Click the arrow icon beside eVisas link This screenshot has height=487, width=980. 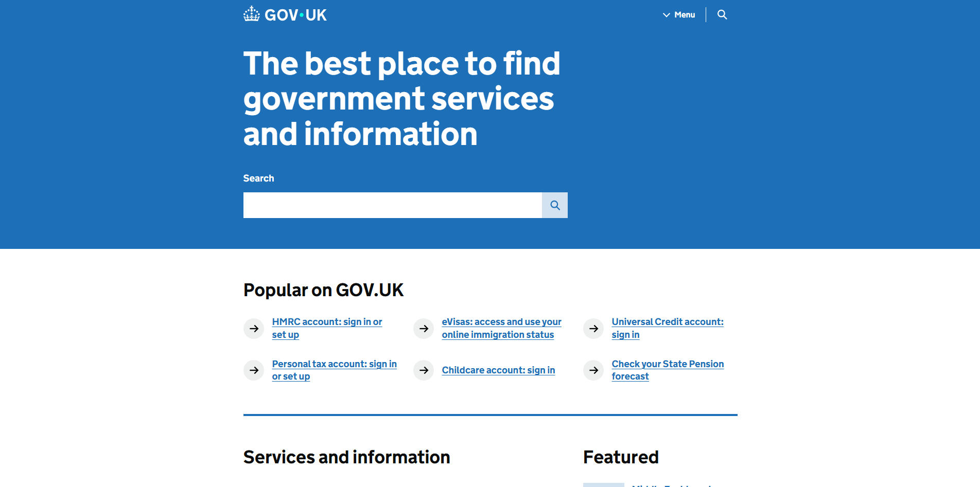click(423, 328)
